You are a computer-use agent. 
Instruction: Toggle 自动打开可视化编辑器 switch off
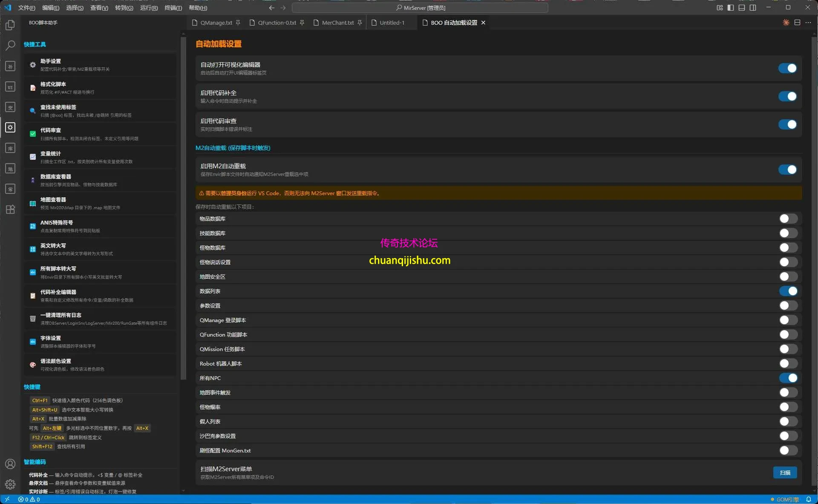(x=787, y=68)
